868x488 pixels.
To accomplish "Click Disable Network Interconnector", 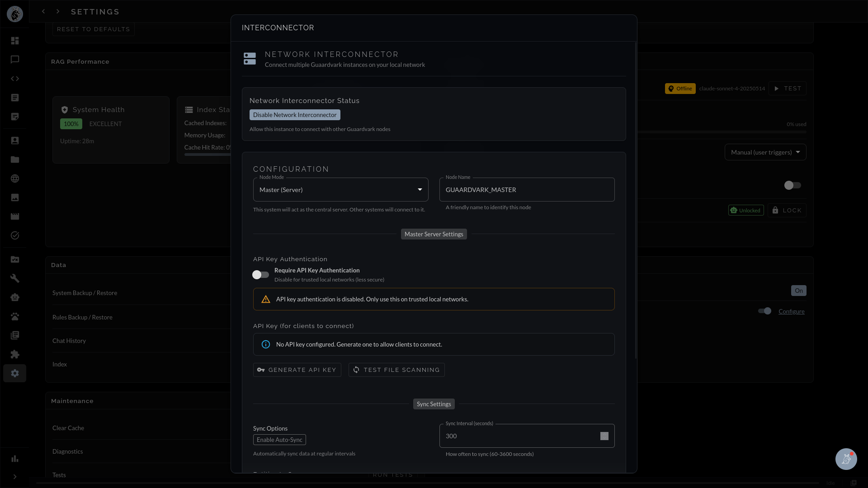I will [x=295, y=115].
